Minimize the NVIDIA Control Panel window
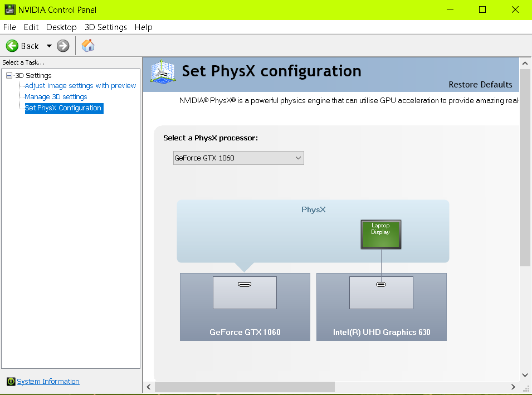This screenshot has width=532, height=395. (x=450, y=9)
